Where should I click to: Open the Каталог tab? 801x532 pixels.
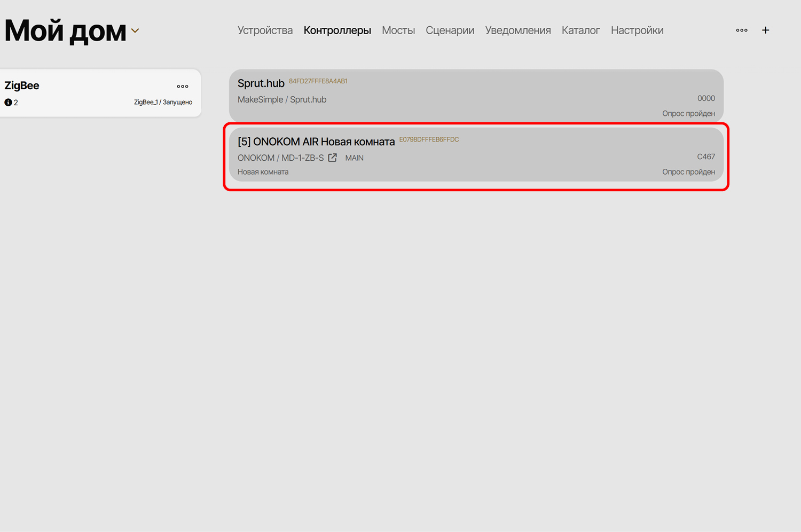coord(581,30)
